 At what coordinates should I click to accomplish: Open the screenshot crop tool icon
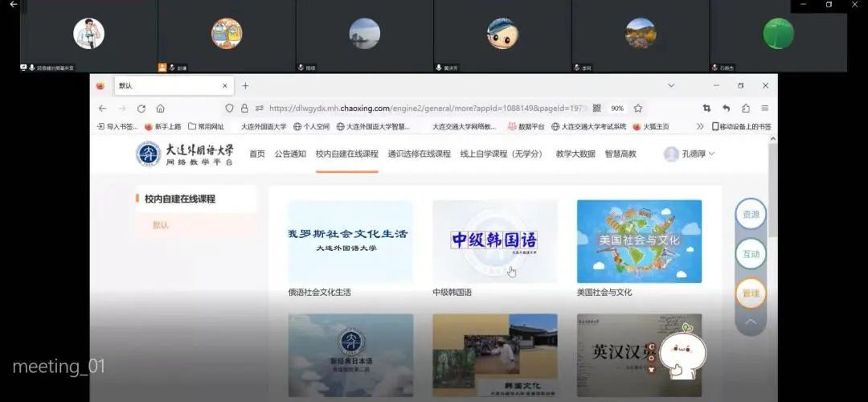point(706,109)
